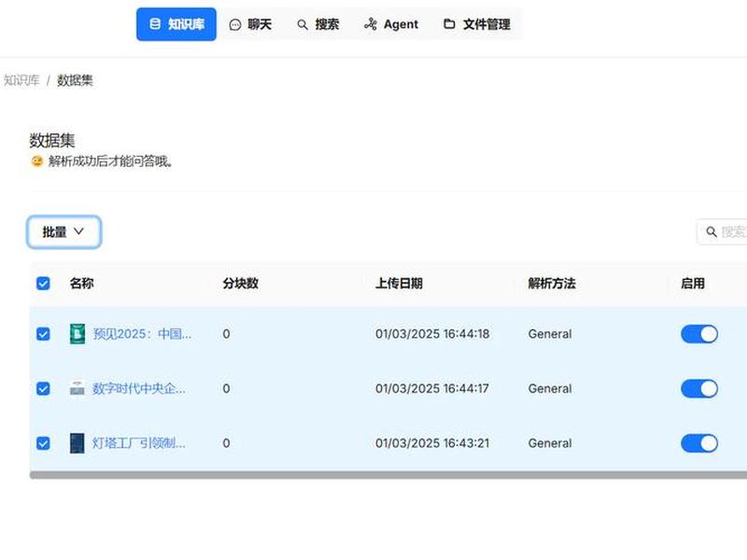This screenshot has height=560, width=747.
Task: Click chunk count 0 in 灯塔工厂引领制 row
Action: [x=226, y=443]
